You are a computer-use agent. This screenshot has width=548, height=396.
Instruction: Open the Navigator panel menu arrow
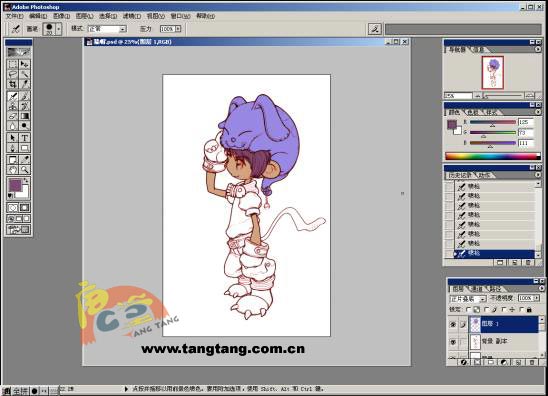538,49
